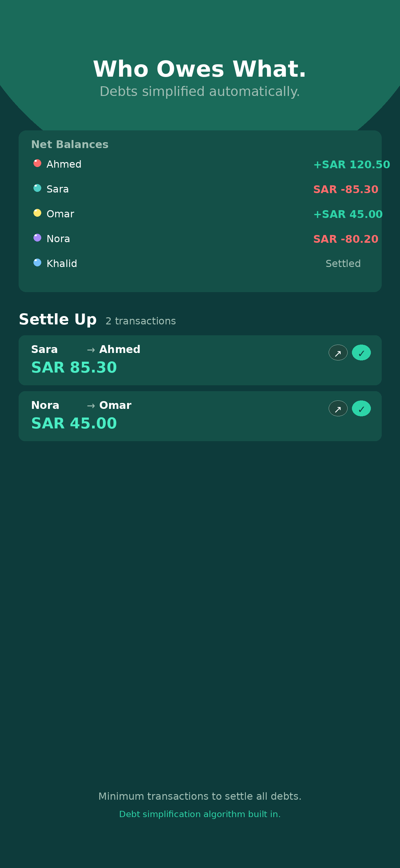Image resolution: width=400 pixels, height=868 pixels.
Task: Click the Net Balances heading
Action: click(x=70, y=145)
